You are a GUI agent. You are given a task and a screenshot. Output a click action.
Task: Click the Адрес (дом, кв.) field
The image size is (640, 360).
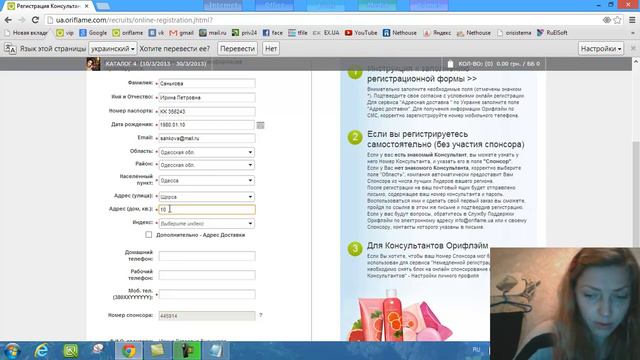click(x=207, y=209)
